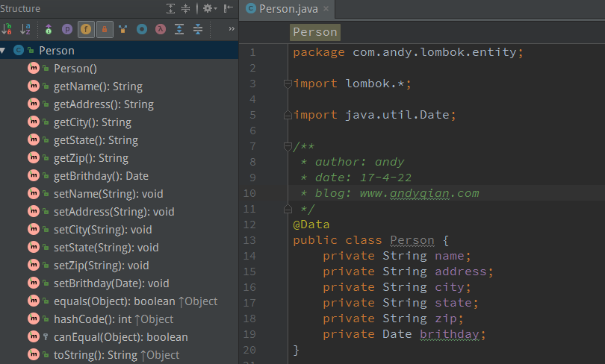Click line number 19 in the gutter
The image size is (605, 364).
tap(249, 334)
